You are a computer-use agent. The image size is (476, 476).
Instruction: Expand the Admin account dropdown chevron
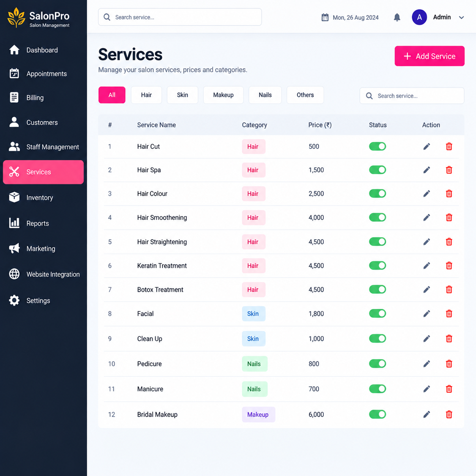461,17
